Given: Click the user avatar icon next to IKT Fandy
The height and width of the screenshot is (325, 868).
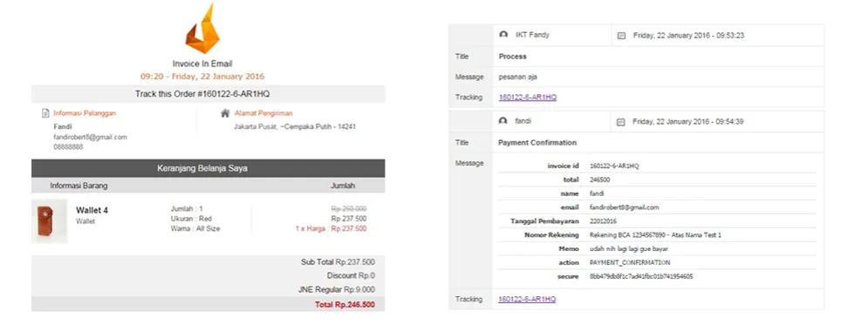Looking at the screenshot, I should 503,35.
